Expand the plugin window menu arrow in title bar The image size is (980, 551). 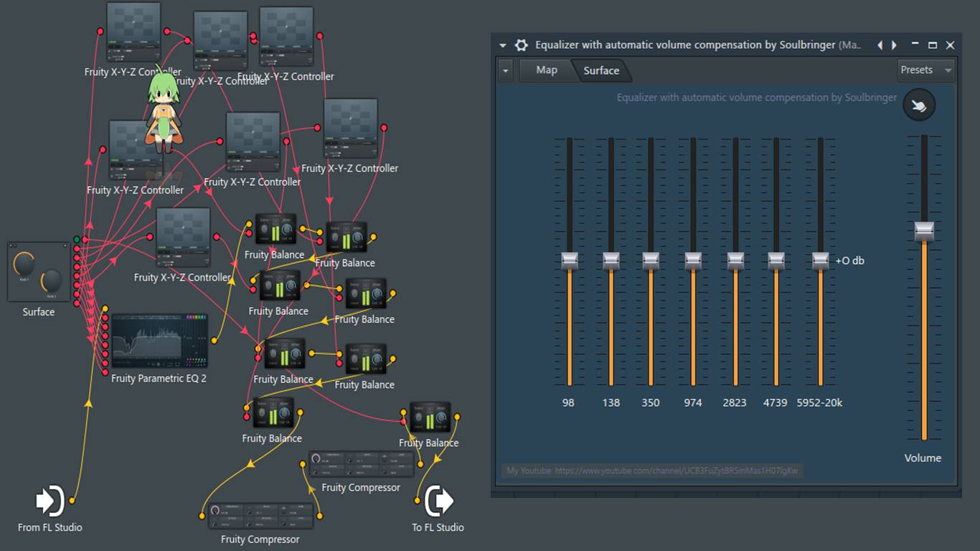pos(503,45)
